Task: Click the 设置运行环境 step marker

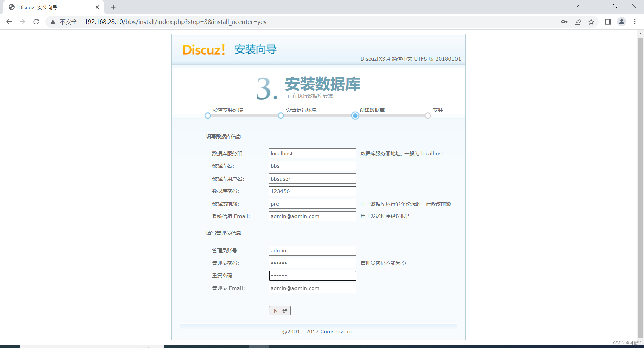Action: (x=281, y=116)
